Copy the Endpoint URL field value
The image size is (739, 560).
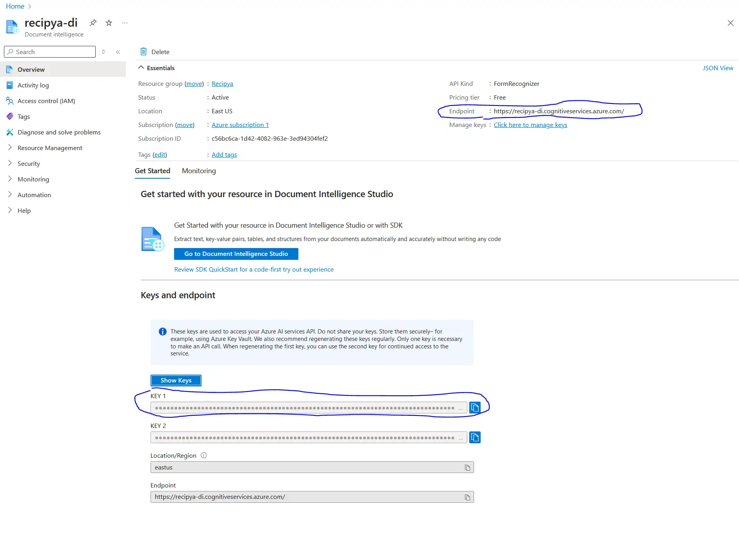(x=467, y=497)
